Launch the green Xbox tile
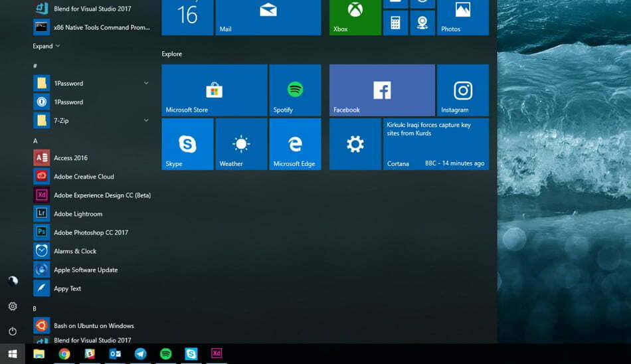This screenshot has width=631, height=364. pos(355,17)
